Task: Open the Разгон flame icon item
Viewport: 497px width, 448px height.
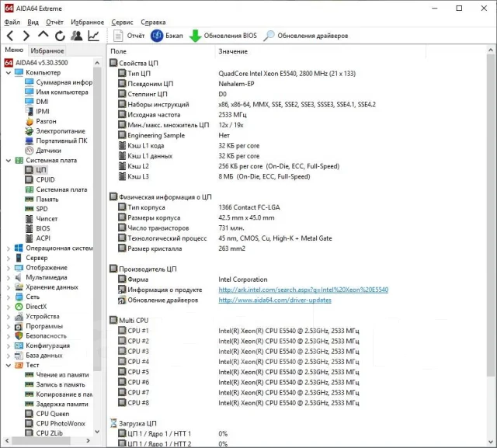Action: coord(40,121)
